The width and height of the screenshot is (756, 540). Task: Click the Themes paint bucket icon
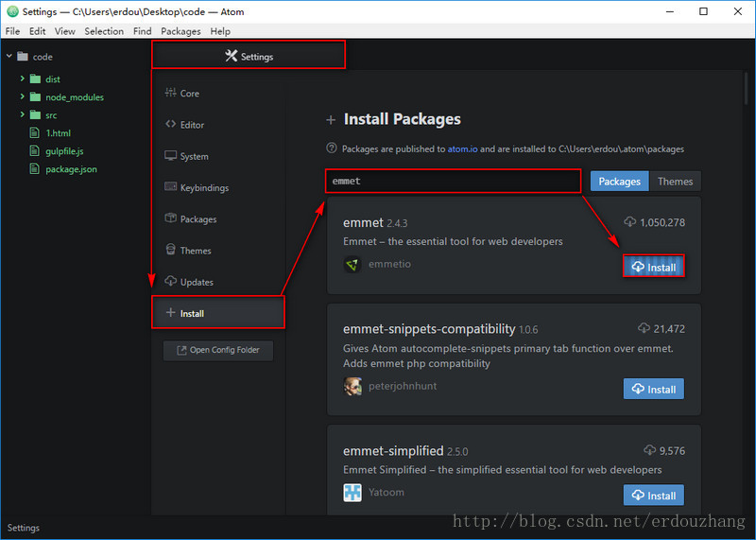[170, 250]
